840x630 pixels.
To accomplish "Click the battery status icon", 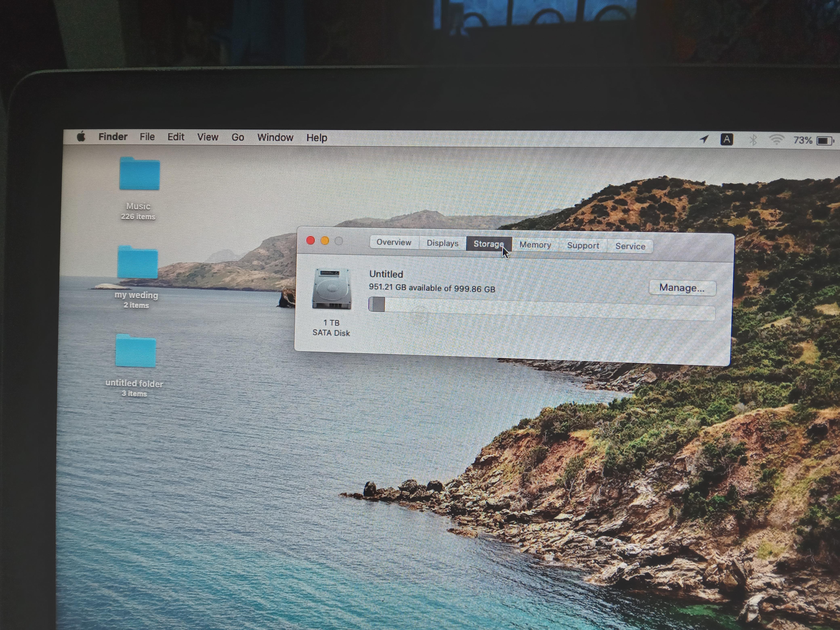I will click(825, 141).
